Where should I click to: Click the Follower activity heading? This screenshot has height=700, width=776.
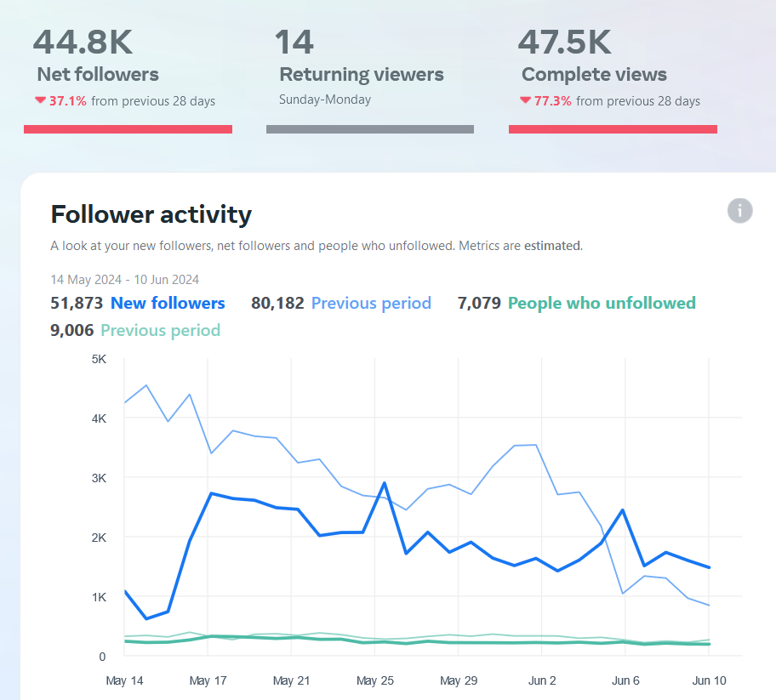pyautogui.click(x=151, y=213)
